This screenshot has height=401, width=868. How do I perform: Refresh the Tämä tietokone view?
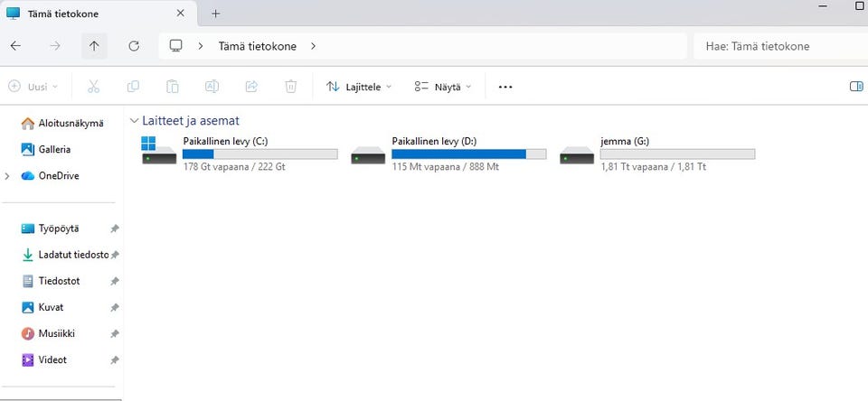click(x=134, y=46)
